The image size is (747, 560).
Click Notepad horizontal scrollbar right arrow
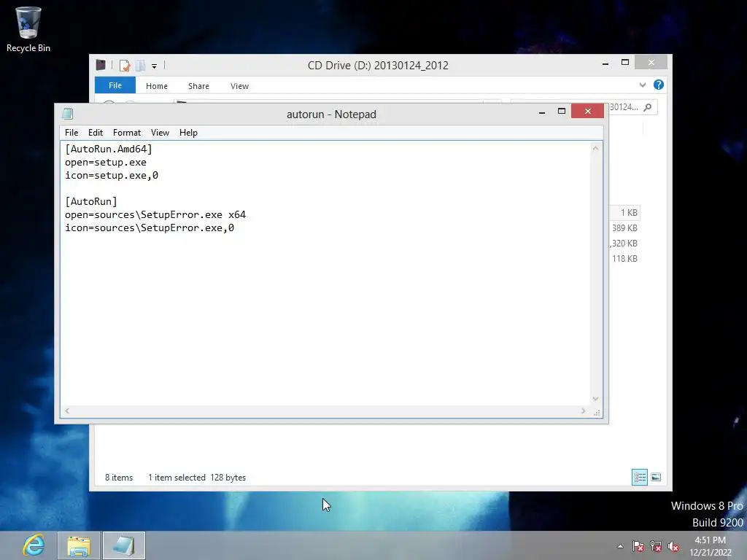(x=583, y=411)
